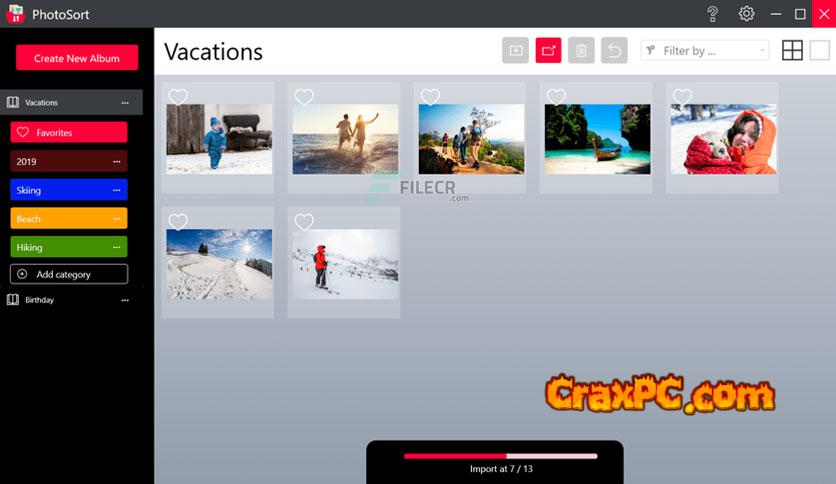Click the trash delete toolbar icon
Viewport: 836px width, 484px height.
[582, 51]
